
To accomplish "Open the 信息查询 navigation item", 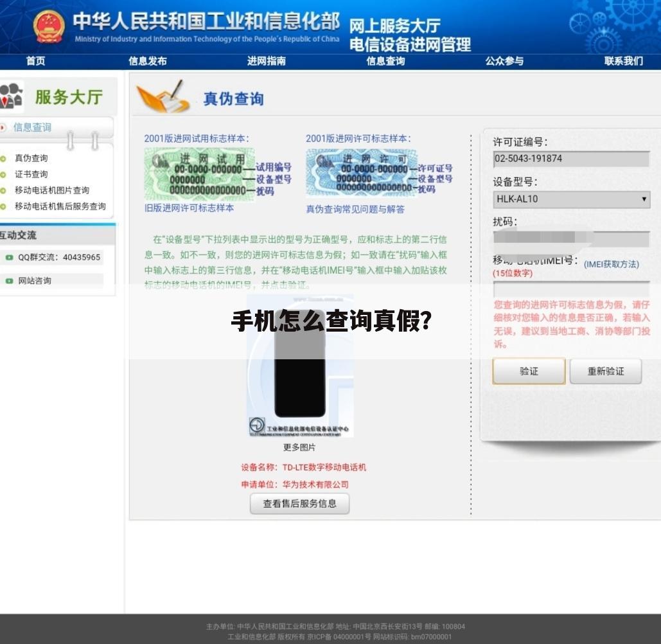I will (x=385, y=61).
